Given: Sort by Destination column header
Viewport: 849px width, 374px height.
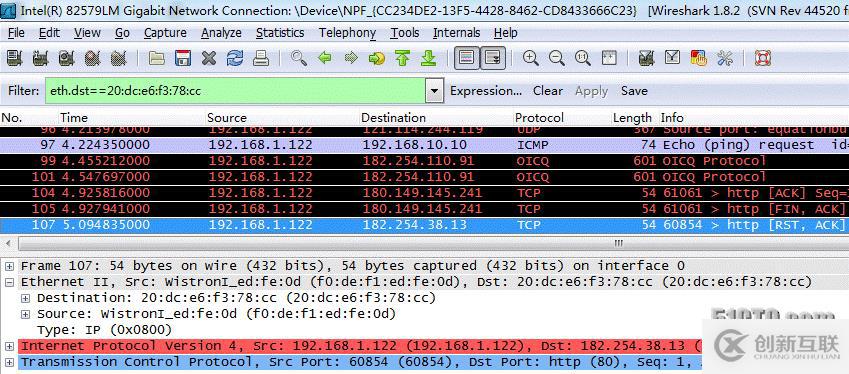Looking at the screenshot, I should pyautogui.click(x=435, y=117).
